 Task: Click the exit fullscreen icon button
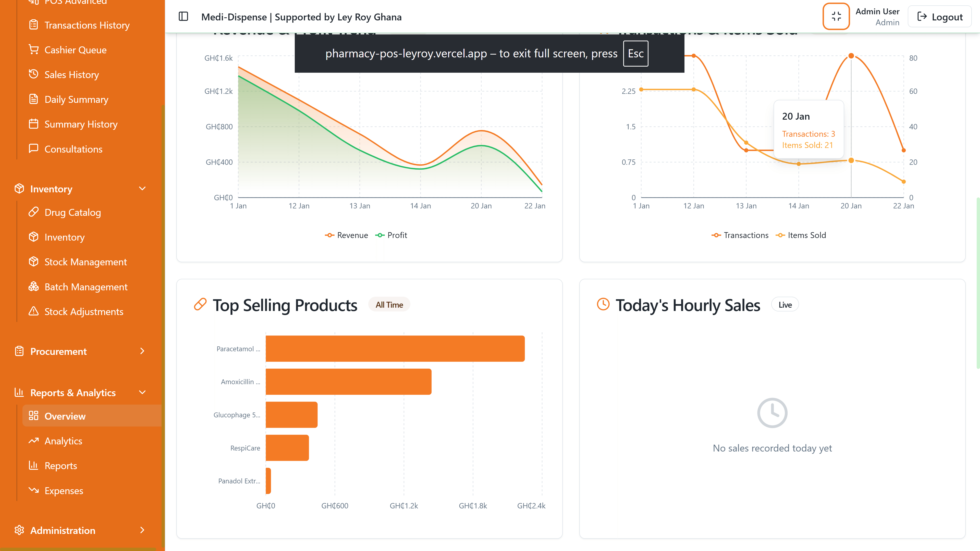[836, 16]
